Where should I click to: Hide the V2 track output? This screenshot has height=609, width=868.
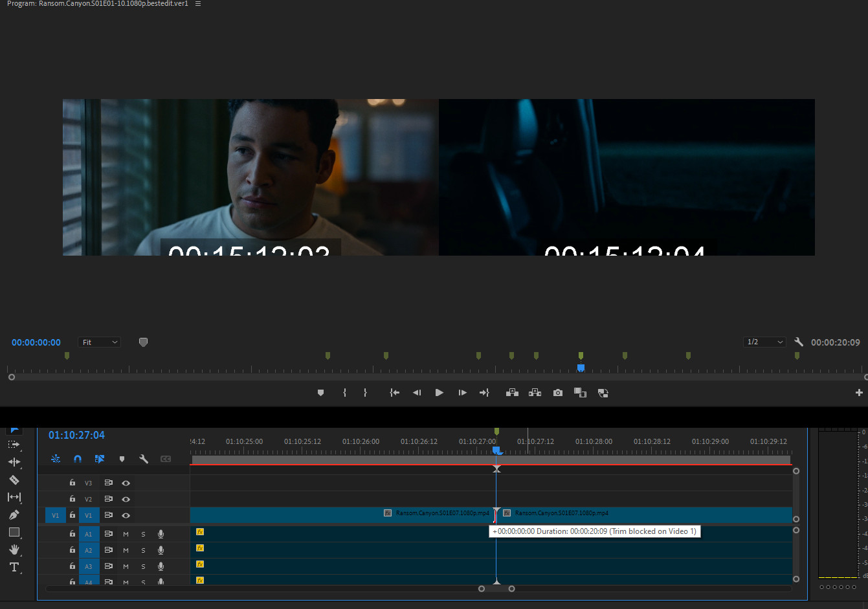[x=126, y=499]
